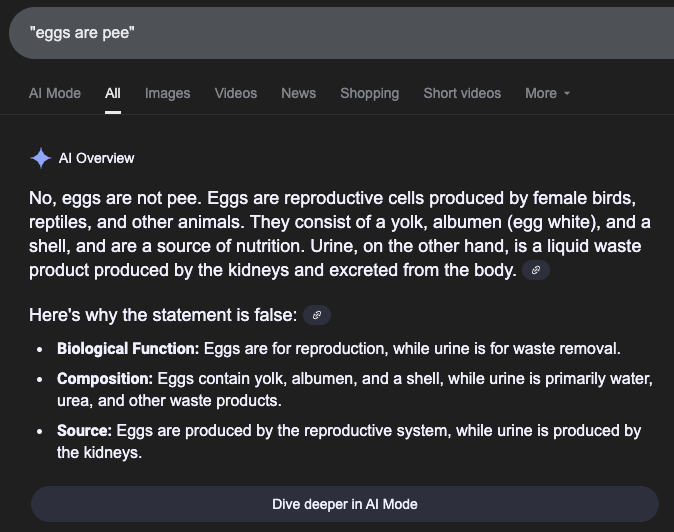The image size is (674, 532).
Task: Click 'No, eggs are not pee.' sentence
Action: click(x=115, y=198)
